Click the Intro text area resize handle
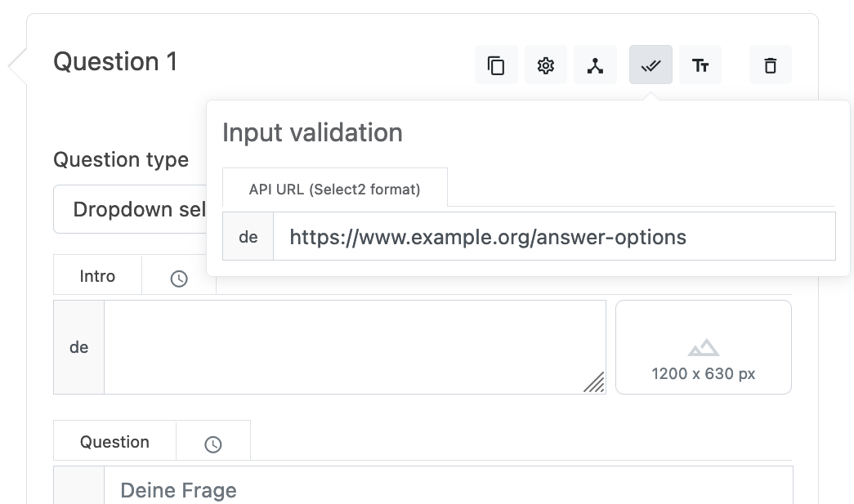 tap(595, 383)
